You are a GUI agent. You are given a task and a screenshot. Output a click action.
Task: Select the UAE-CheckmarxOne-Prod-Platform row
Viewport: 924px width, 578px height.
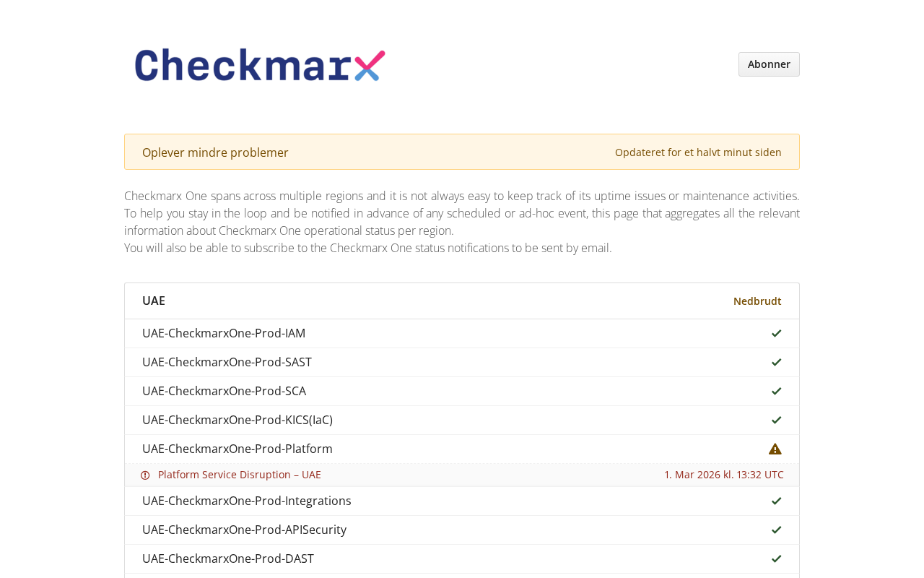[x=462, y=449]
